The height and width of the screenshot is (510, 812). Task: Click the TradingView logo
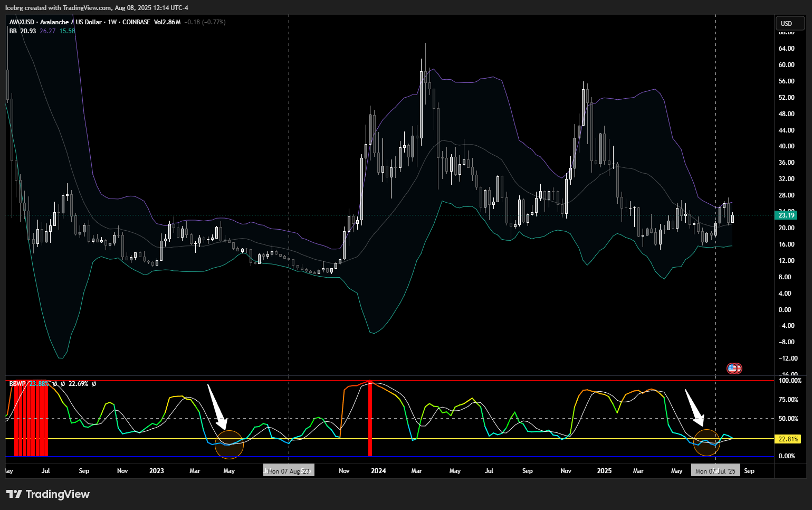pyautogui.click(x=48, y=494)
